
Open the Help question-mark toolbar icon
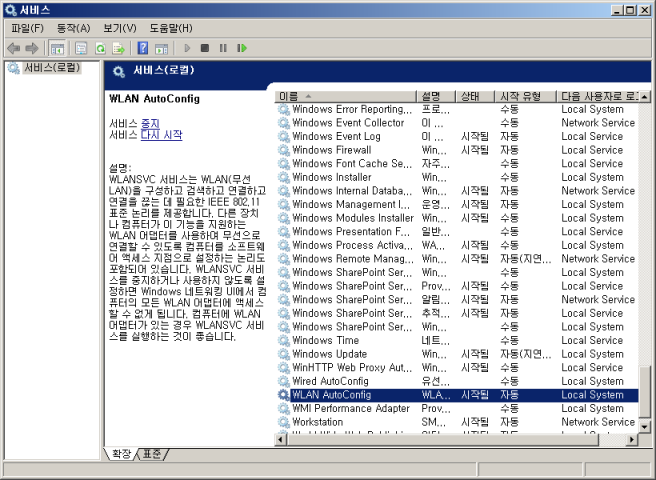(143, 48)
